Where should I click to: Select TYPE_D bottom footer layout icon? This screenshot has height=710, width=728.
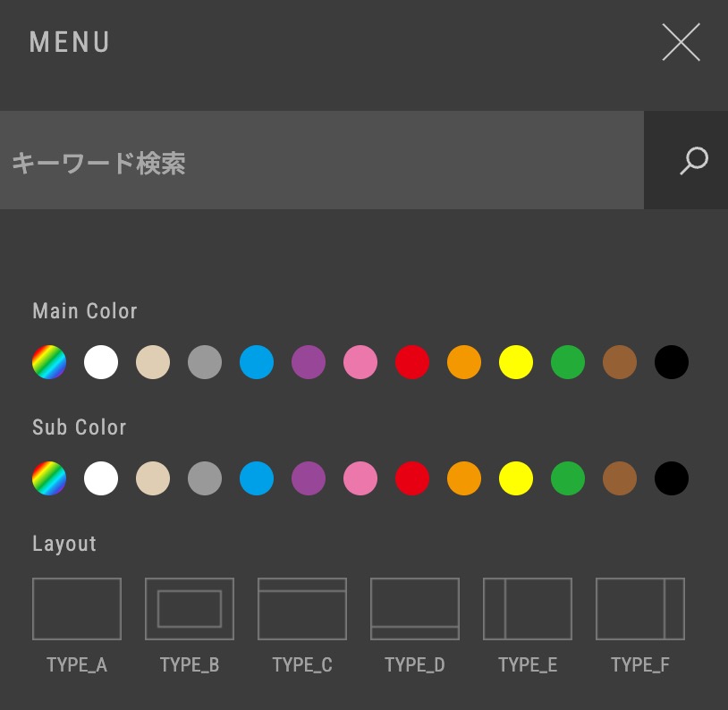415,609
